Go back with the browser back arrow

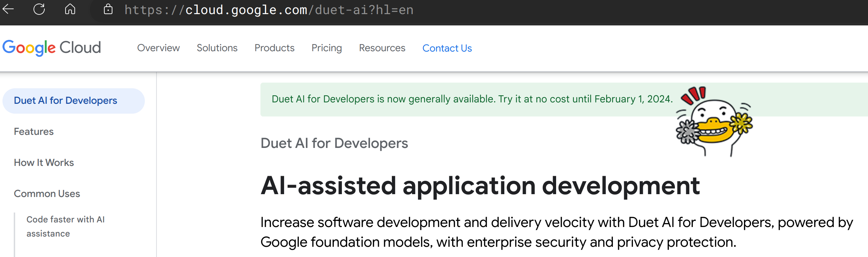point(8,9)
